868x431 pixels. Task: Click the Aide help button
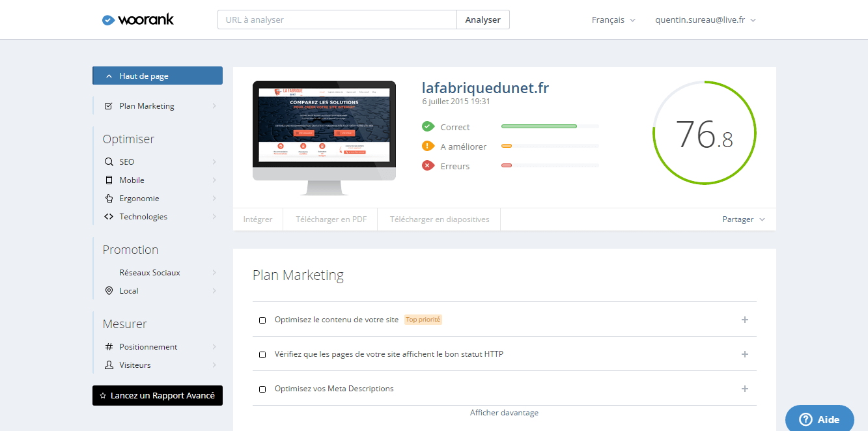819,418
